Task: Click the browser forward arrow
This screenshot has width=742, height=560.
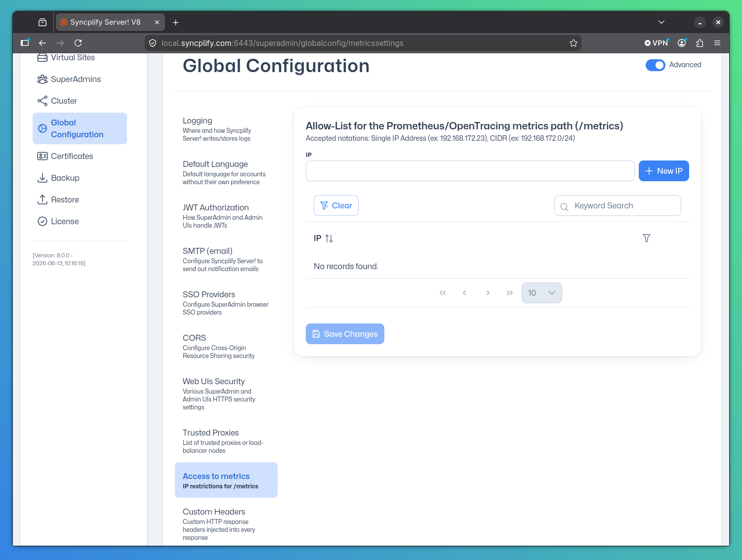Action: tap(60, 43)
